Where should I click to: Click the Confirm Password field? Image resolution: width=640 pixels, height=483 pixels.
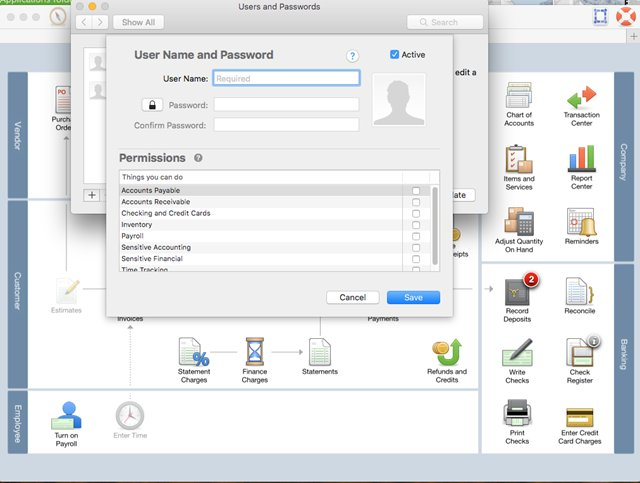(x=287, y=125)
